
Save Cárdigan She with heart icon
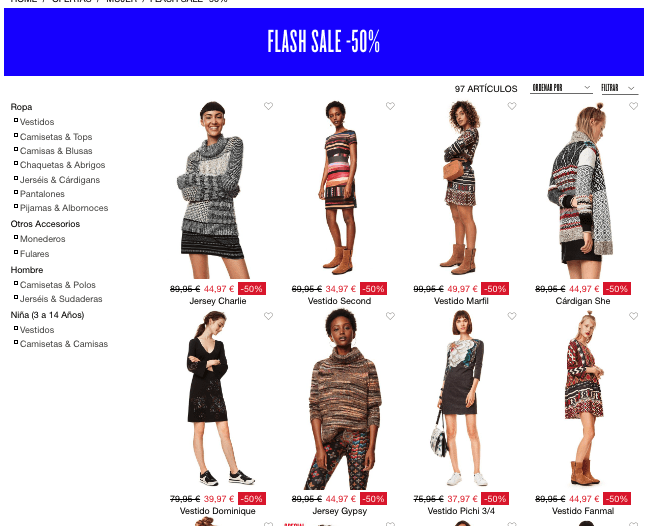[633, 106]
